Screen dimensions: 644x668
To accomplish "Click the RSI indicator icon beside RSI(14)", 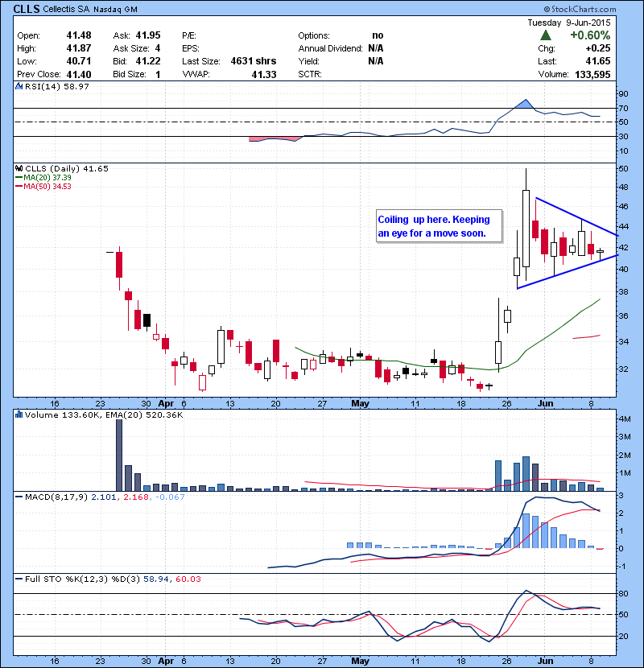I will [19, 86].
